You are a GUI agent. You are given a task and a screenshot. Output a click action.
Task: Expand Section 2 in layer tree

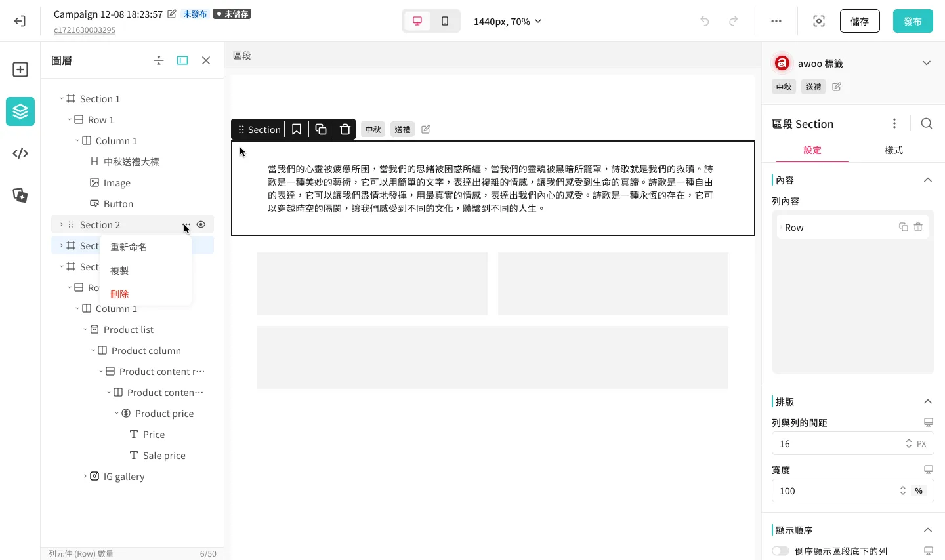point(62,225)
